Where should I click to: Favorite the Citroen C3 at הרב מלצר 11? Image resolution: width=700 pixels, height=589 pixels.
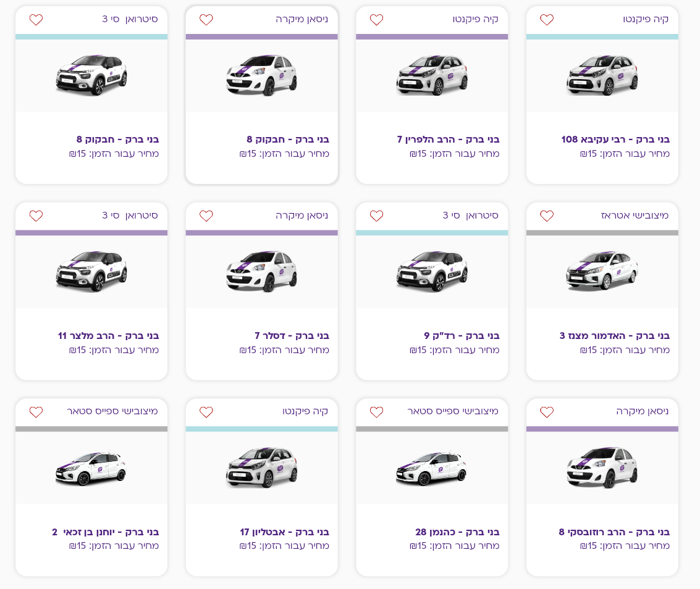click(36, 216)
